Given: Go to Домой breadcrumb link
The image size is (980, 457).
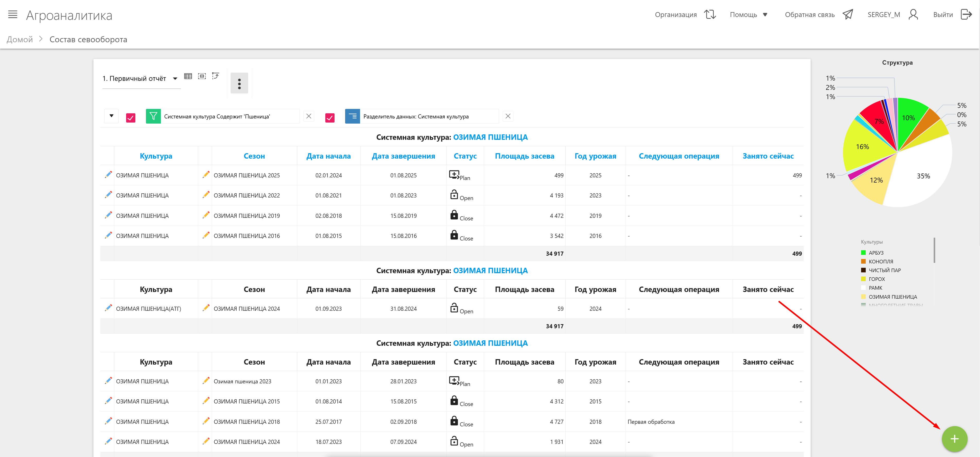Looking at the screenshot, I should click(20, 39).
